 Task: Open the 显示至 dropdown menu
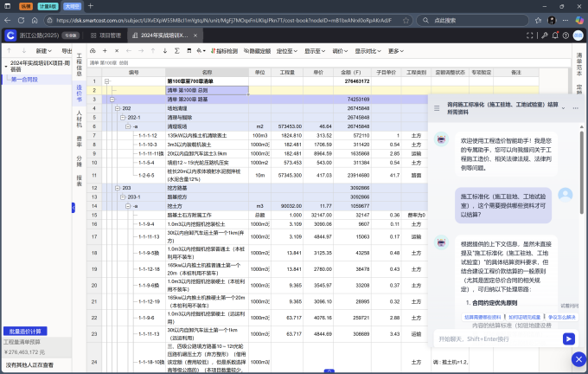pos(316,51)
